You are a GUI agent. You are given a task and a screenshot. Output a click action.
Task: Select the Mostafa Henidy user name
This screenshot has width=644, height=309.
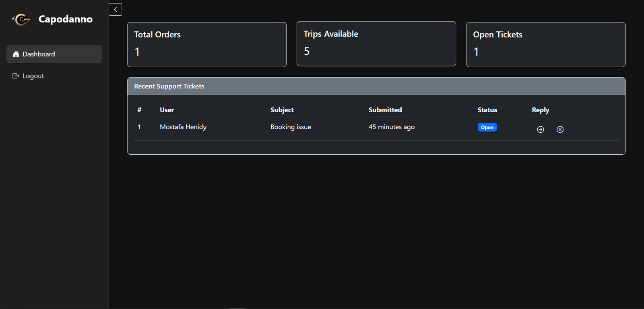coord(183,127)
